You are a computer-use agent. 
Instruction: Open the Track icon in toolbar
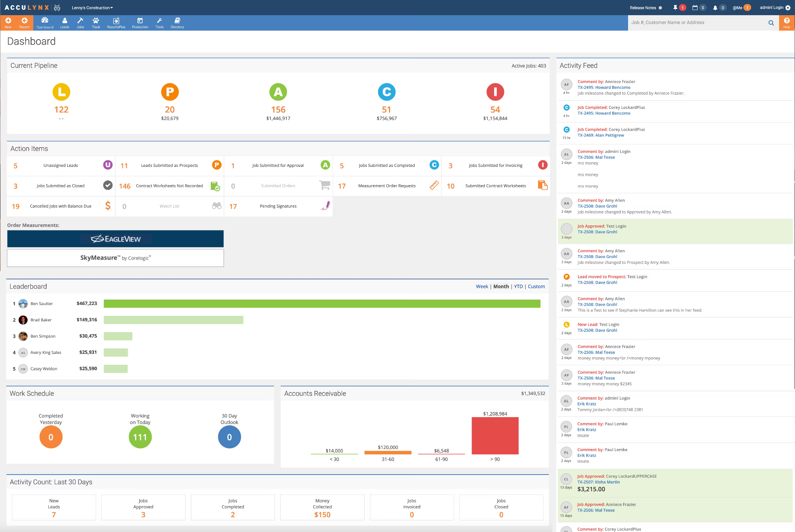tap(94, 23)
